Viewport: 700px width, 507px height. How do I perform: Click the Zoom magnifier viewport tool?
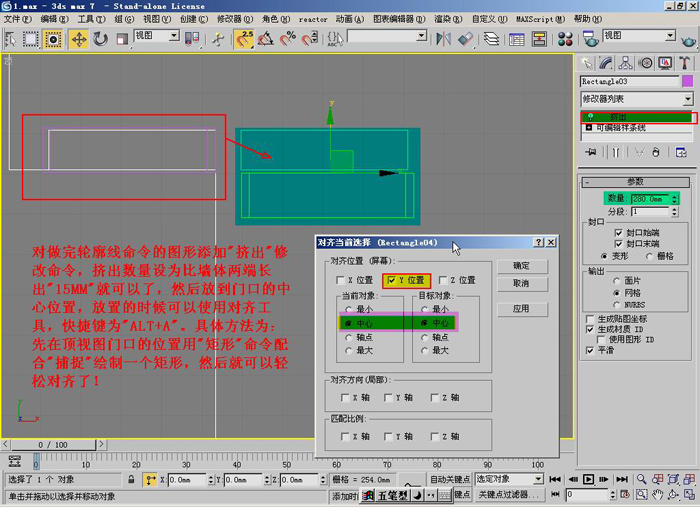(642, 479)
